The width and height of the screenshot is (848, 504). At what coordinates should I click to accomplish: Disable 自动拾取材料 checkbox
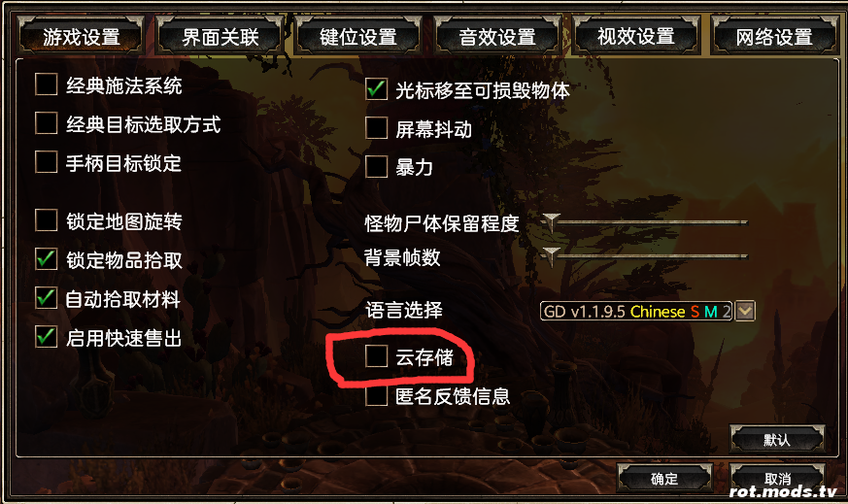[x=46, y=298]
